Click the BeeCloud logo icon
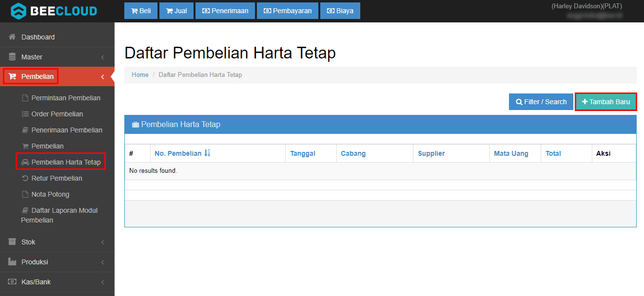Image resolution: width=644 pixels, height=296 pixels. (19, 11)
